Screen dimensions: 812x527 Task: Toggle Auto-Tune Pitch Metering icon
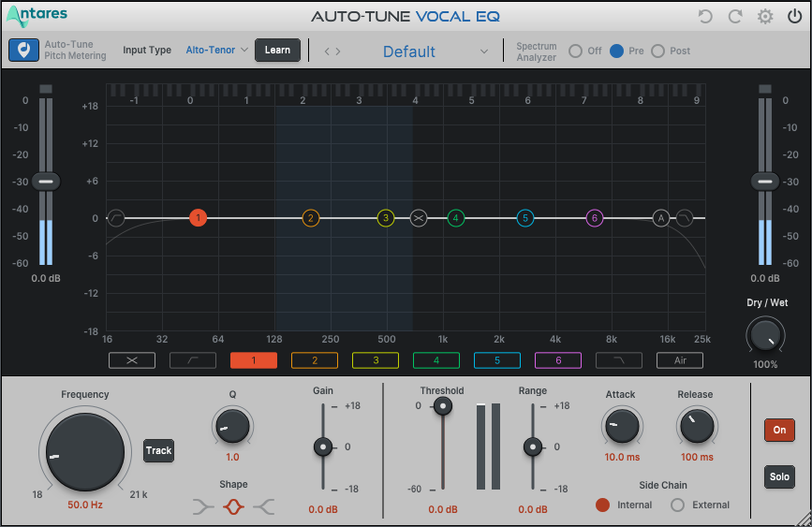pos(23,51)
